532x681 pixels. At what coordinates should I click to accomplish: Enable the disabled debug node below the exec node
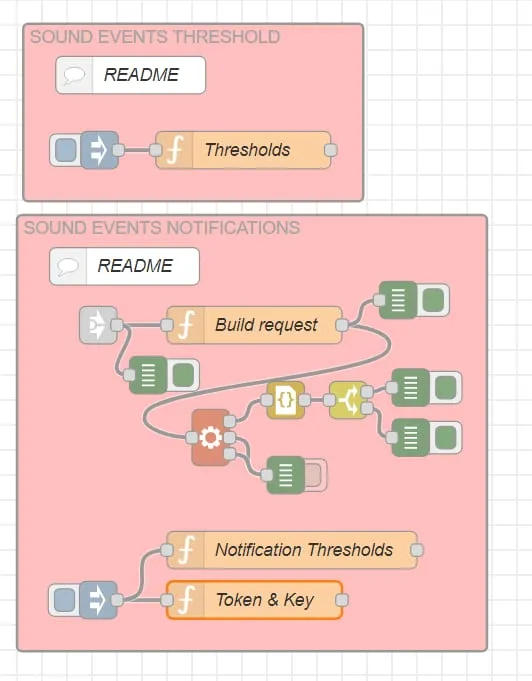(x=315, y=475)
